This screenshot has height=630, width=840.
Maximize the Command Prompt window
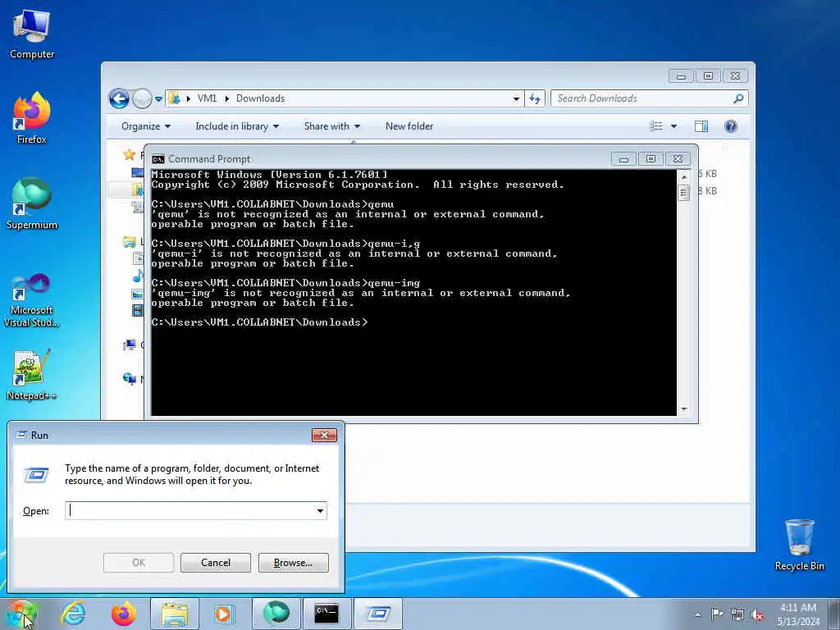click(651, 159)
